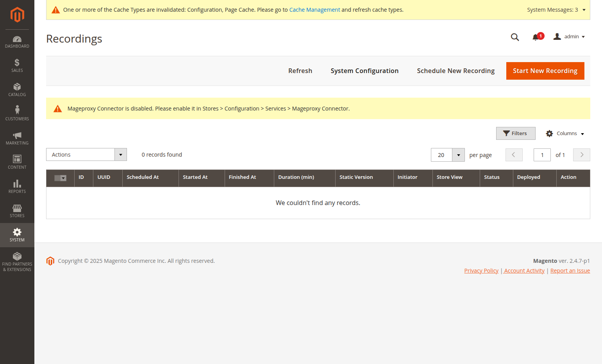Open the Content sidebar menu

pos(17,163)
